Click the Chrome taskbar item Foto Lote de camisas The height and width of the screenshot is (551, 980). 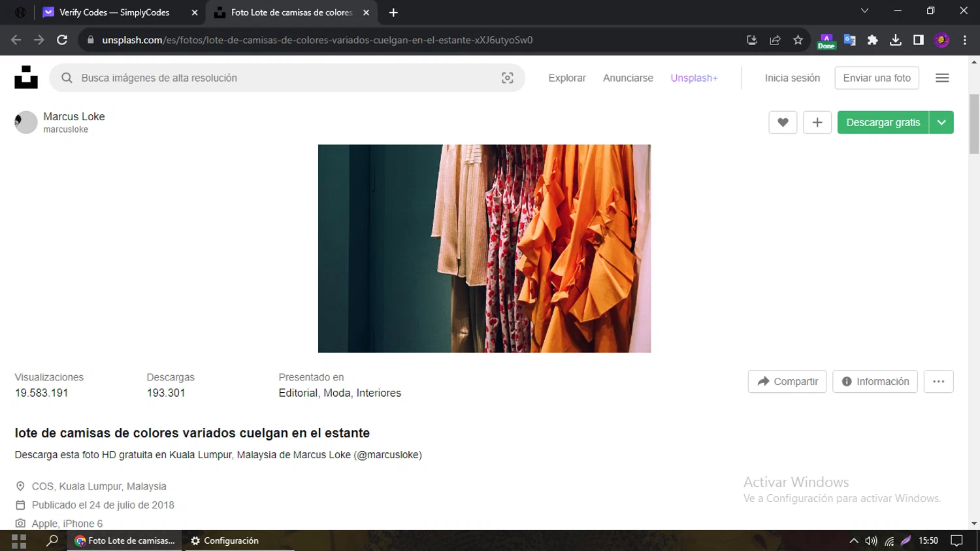125,541
